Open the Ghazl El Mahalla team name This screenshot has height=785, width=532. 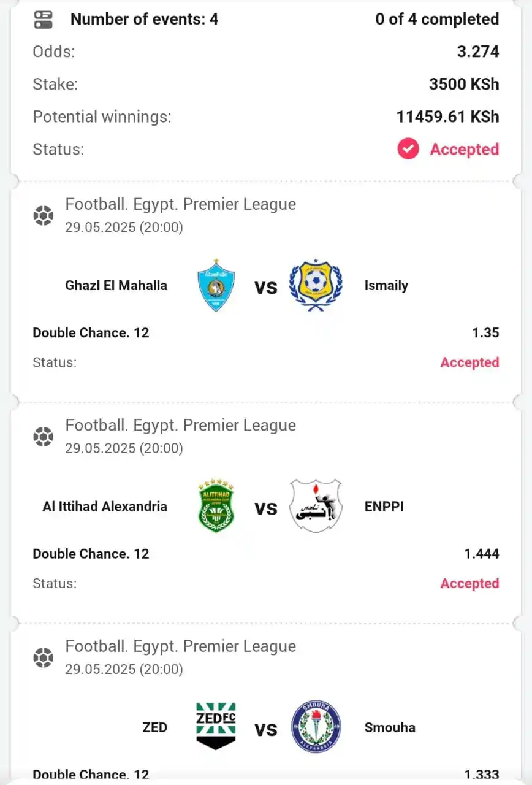[x=116, y=285]
